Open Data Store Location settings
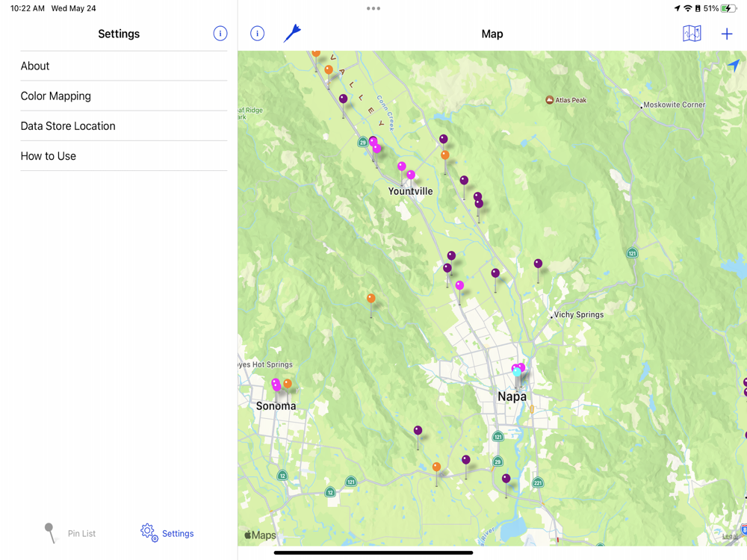This screenshot has width=747, height=560. click(x=124, y=126)
